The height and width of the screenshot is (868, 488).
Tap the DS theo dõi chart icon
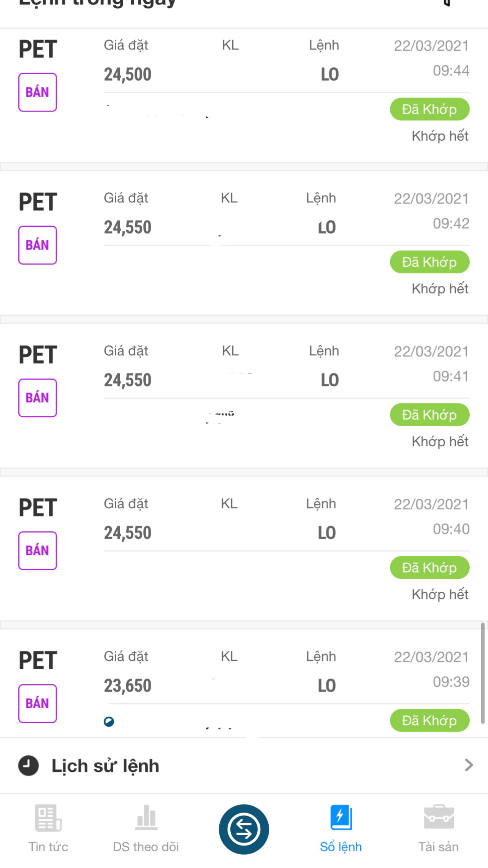(146, 817)
